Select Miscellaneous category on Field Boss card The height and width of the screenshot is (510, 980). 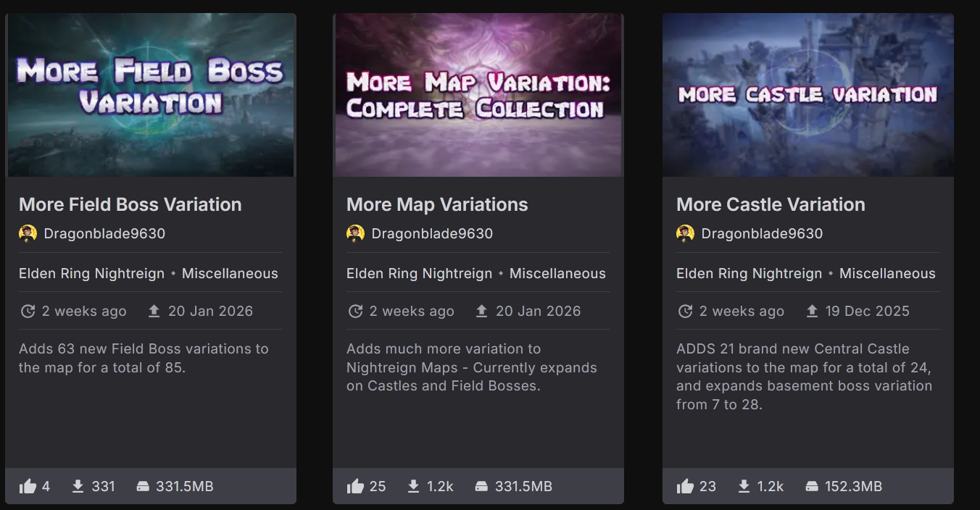230,273
